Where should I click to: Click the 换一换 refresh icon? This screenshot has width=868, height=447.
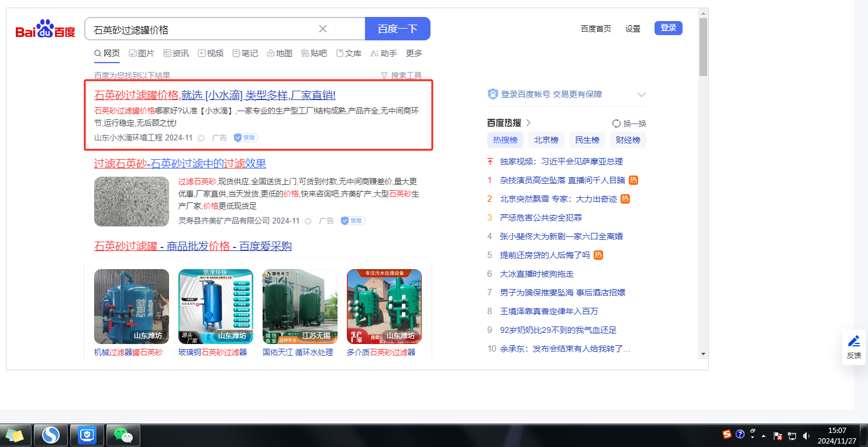point(616,123)
